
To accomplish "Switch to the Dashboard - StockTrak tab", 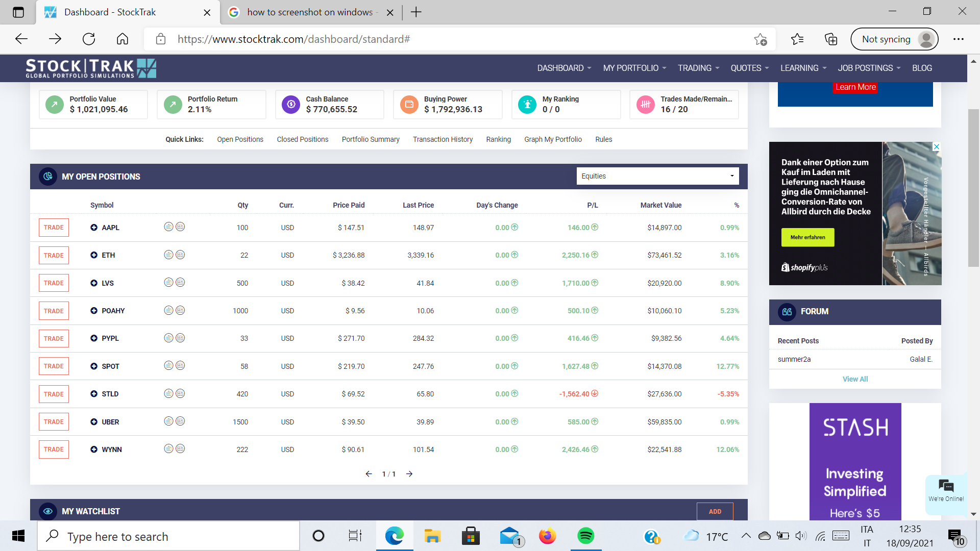I will 128,12.
